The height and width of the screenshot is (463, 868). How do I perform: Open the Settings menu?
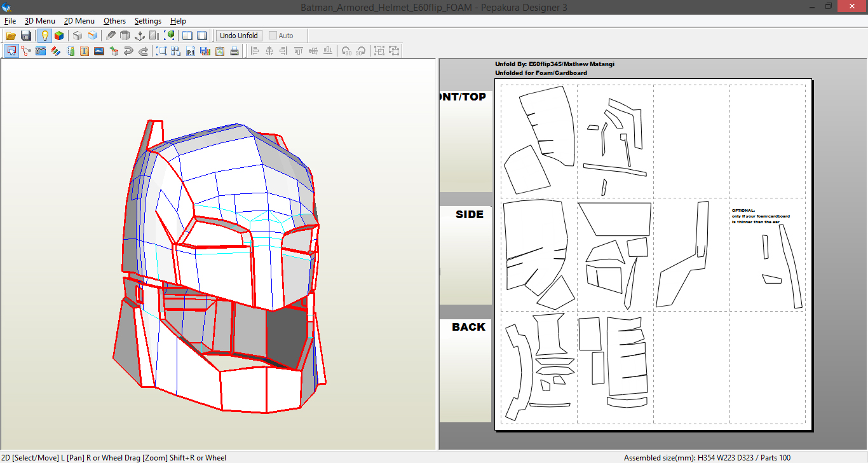[x=148, y=21]
